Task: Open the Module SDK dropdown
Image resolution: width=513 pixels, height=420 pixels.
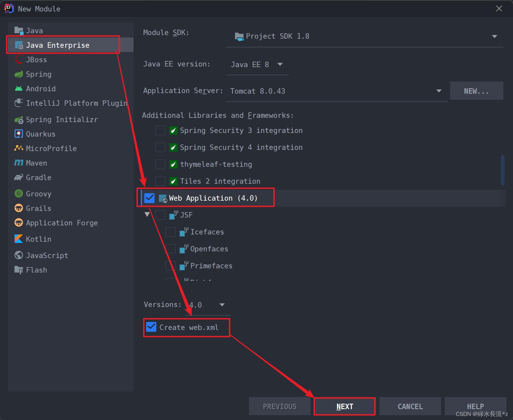Action: point(365,37)
